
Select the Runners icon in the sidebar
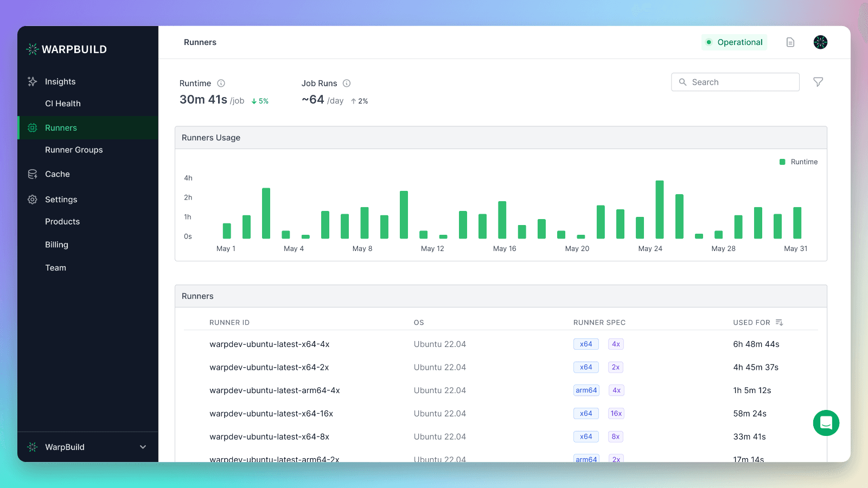coord(32,127)
